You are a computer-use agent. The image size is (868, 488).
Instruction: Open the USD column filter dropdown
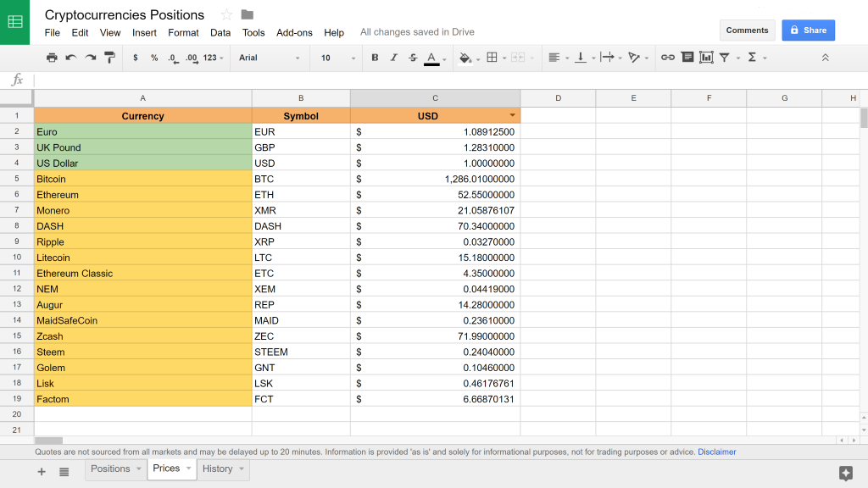512,115
